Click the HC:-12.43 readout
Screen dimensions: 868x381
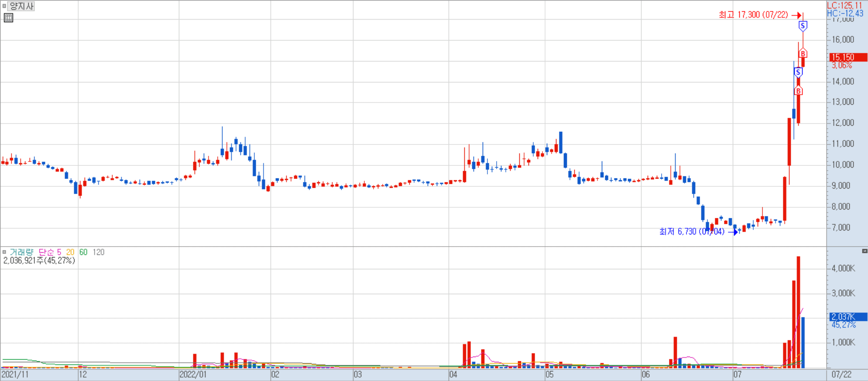(845, 13)
